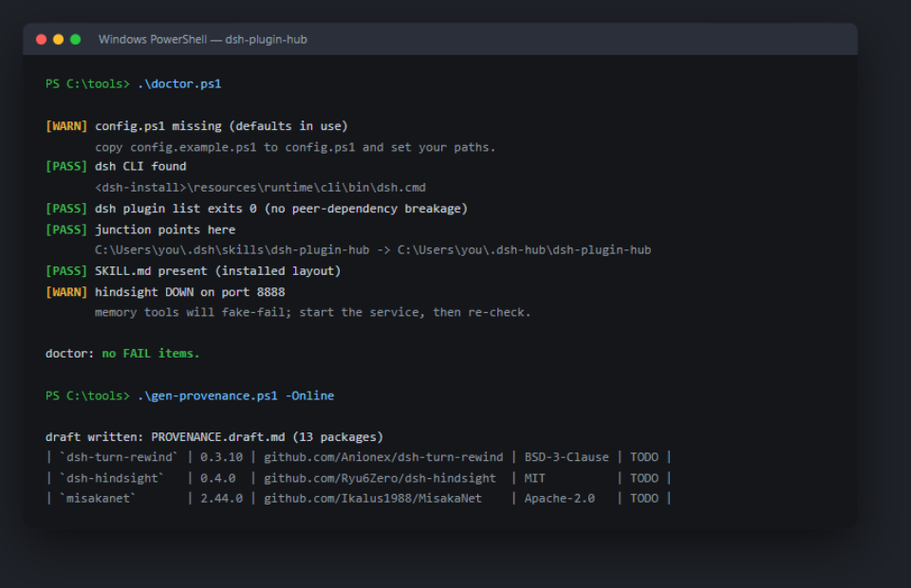Click the 'MIT' license cell
The width and height of the screenshot is (911, 588).
tap(534, 478)
